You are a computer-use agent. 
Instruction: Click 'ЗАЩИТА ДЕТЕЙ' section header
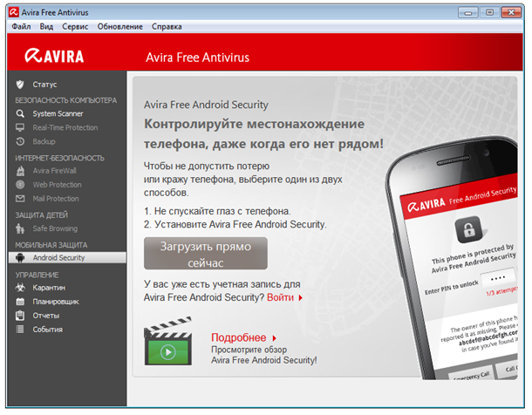coord(41,215)
